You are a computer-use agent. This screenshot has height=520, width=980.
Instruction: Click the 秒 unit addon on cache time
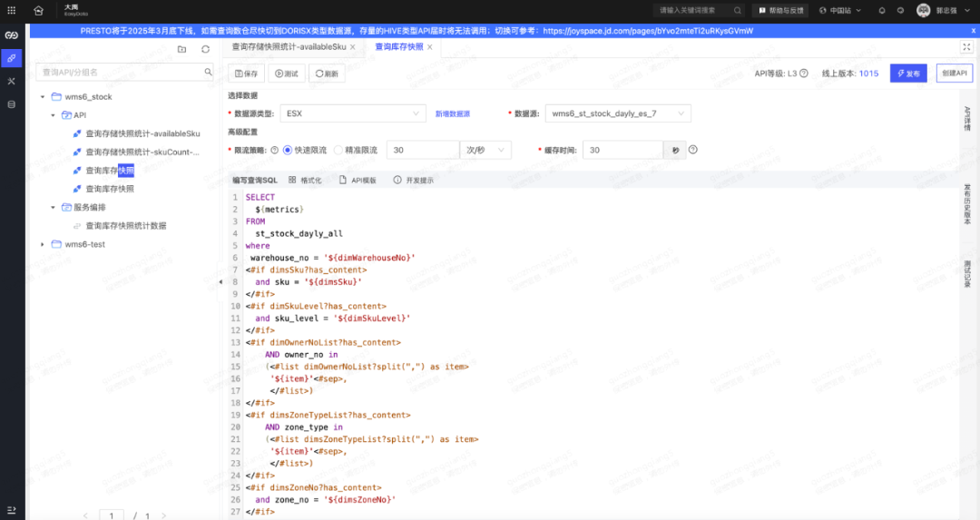(675, 150)
